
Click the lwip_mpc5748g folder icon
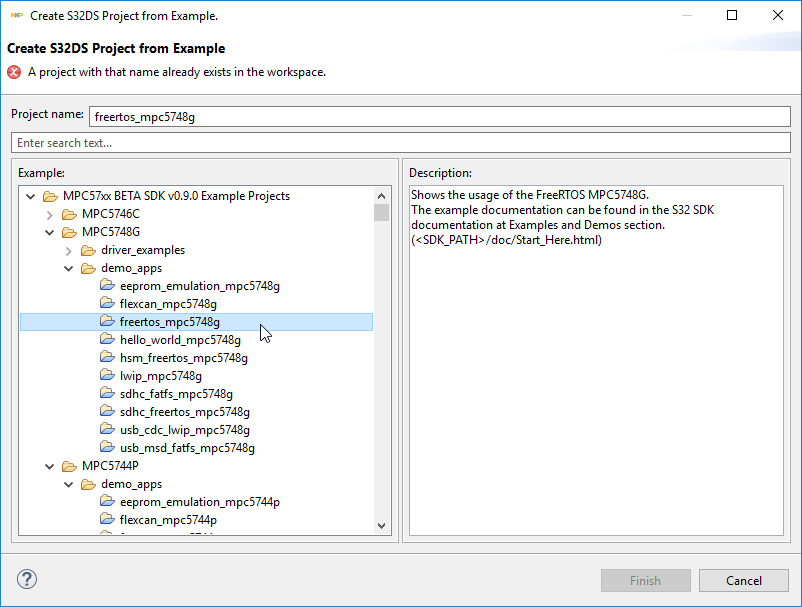[108, 376]
